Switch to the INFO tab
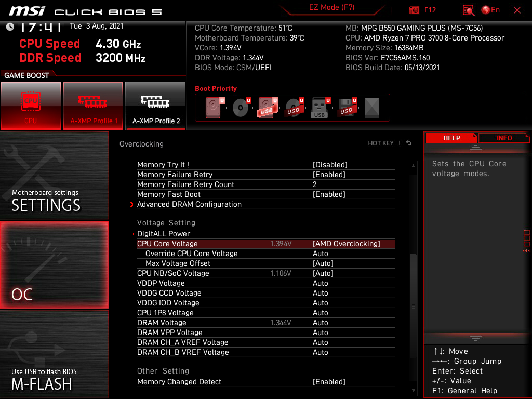The image size is (532, 399). pyautogui.click(x=504, y=138)
